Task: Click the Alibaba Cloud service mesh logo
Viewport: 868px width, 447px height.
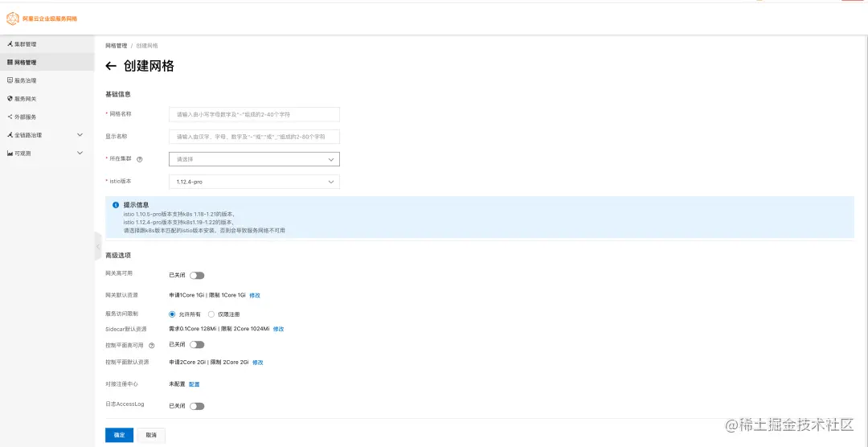Action: click(x=42, y=18)
